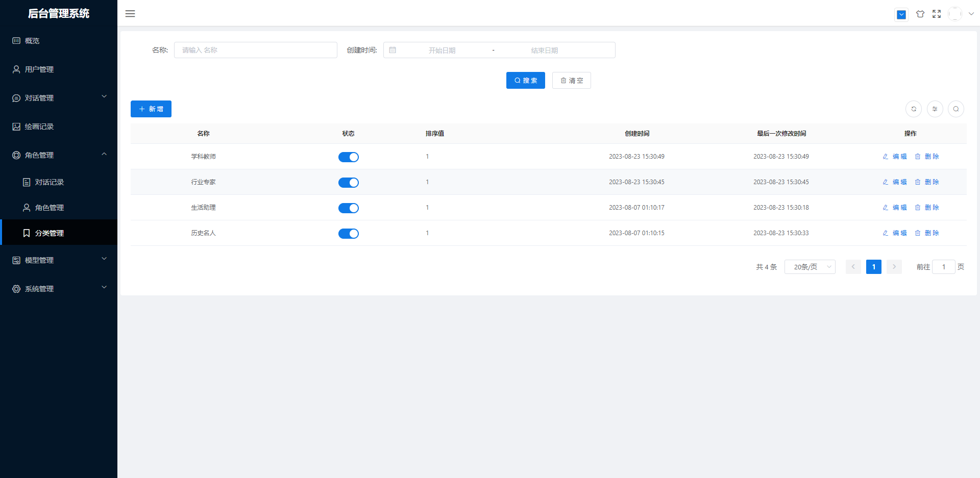980x478 pixels.
Task: Collapse the sidebar with the hamburger icon
Action: [x=130, y=14]
